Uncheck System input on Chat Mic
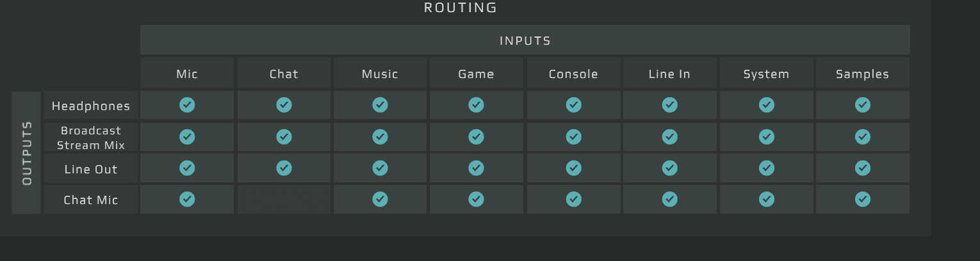The width and height of the screenshot is (980, 261). point(766,200)
